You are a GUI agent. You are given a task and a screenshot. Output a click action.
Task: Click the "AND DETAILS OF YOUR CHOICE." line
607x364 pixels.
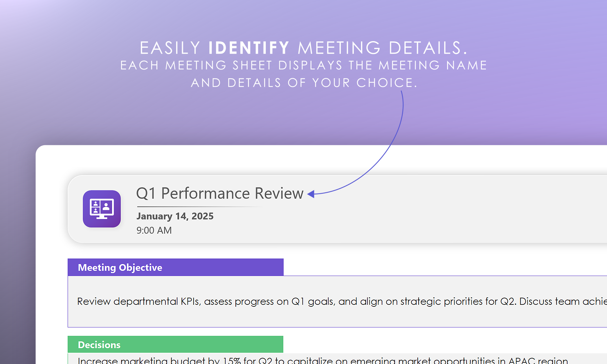304,83
